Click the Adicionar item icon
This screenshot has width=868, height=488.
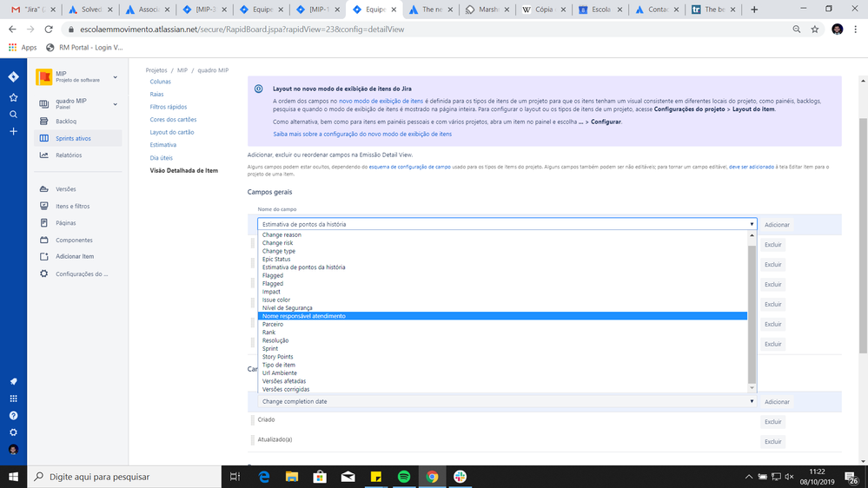pos(43,257)
